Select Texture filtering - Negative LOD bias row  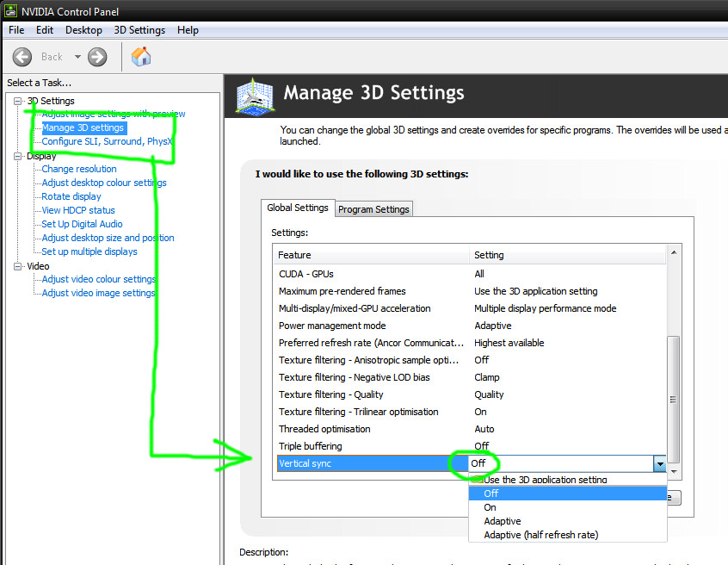[470, 377]
